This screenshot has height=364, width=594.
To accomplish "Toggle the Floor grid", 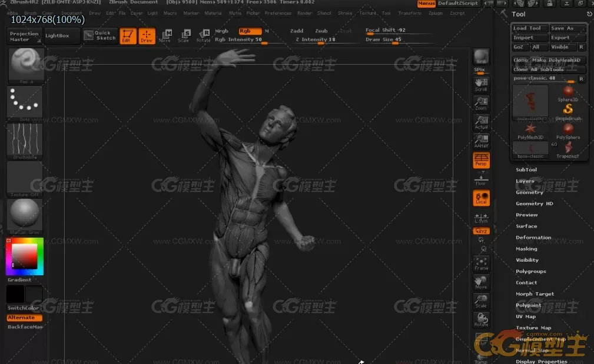I will pyautogui.click(x=481, y=180).
